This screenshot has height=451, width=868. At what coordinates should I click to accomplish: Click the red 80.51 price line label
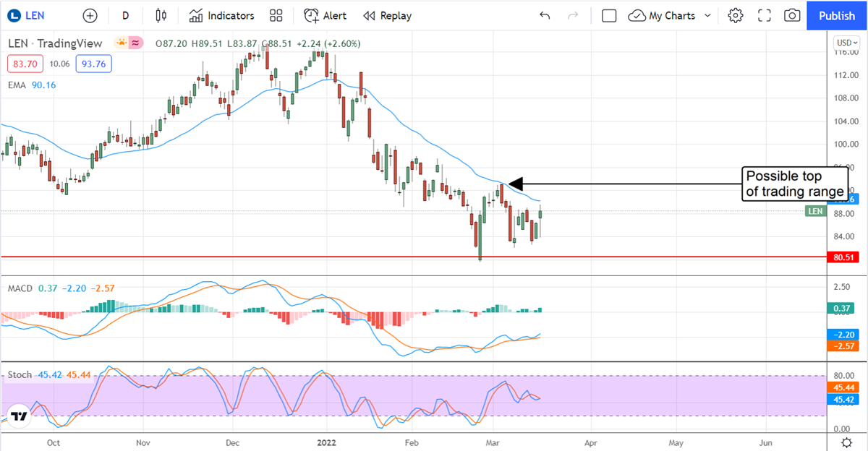[x=843, y=257]
